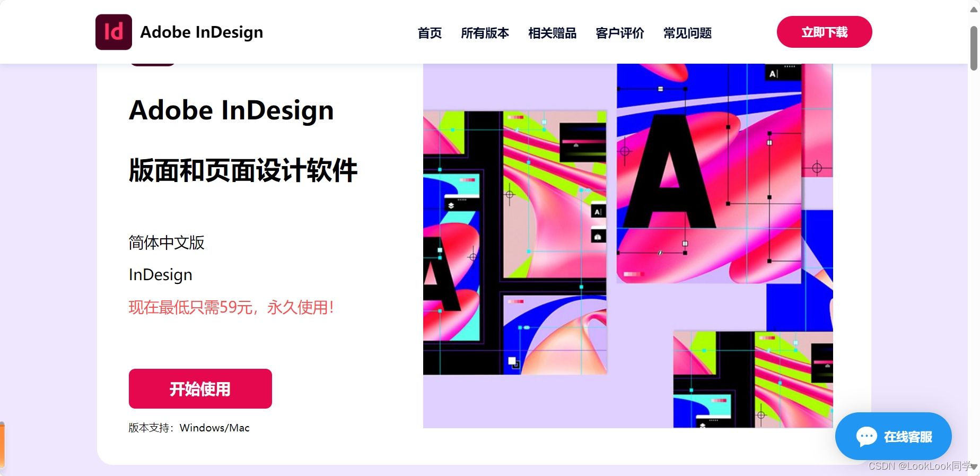980x476 pixels.
Task: Click the Adobe InDesign header title text
Action: 202,32
